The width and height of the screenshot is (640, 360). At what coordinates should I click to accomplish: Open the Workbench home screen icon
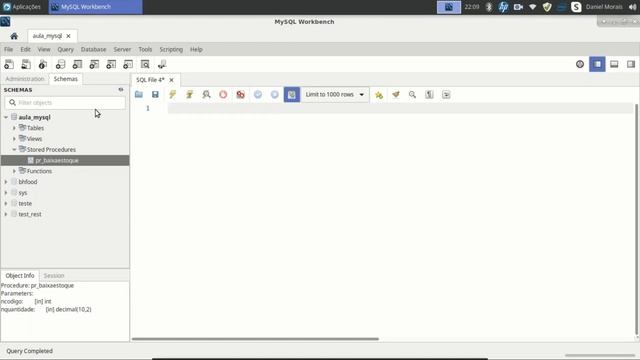[14, 36]
